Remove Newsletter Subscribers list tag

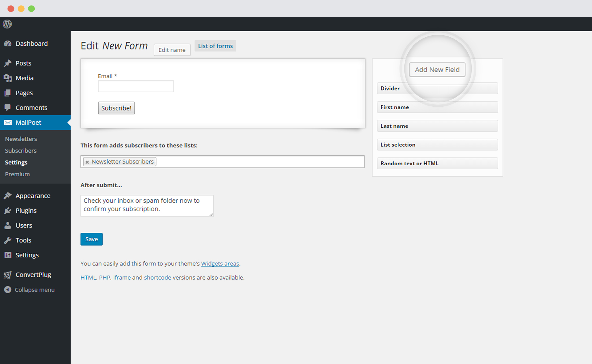[88, 161]
